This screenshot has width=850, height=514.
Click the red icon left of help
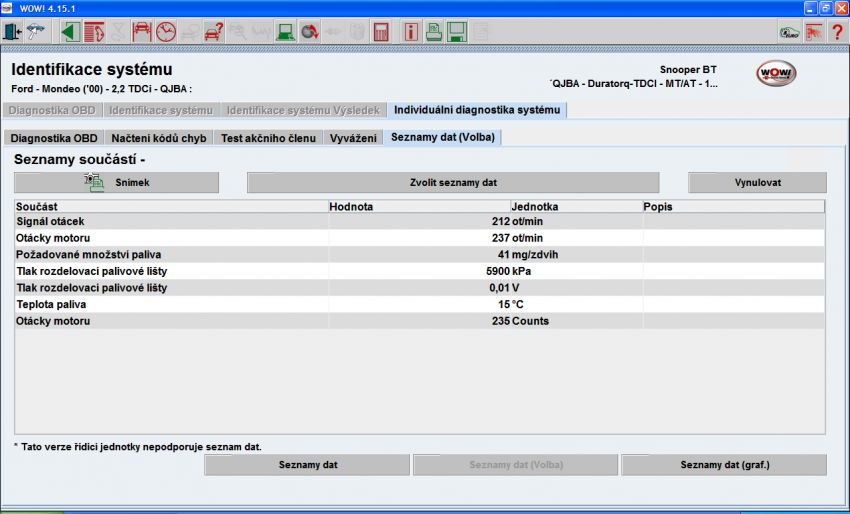814,32
